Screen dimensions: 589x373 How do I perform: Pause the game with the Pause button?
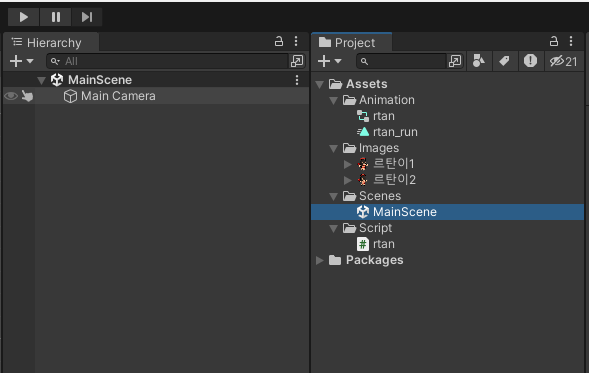pyautogui.click(x=56, y=17)
